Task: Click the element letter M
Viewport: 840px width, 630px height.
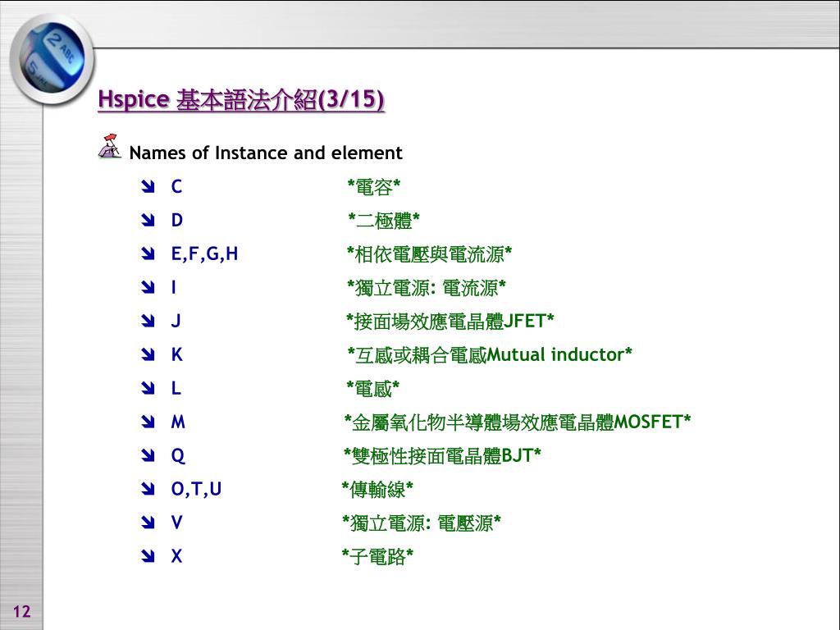Action: pos(178,422)
